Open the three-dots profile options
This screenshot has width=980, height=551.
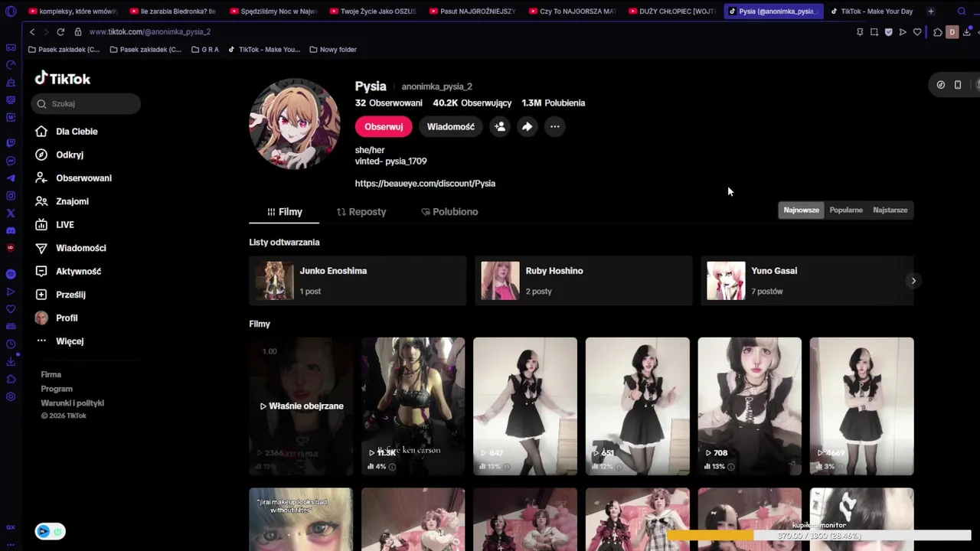click(555, 126)
